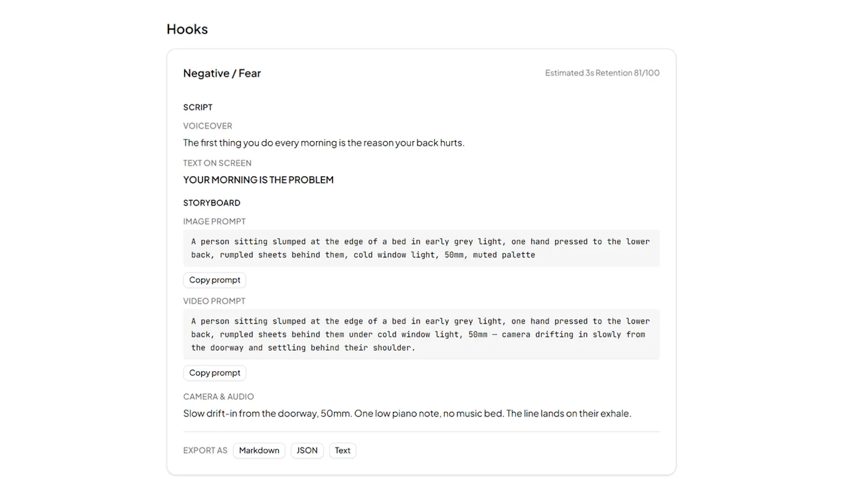Export the hook as Text
This screenshot has height=504, width=843.
click(x=342, y=450)
